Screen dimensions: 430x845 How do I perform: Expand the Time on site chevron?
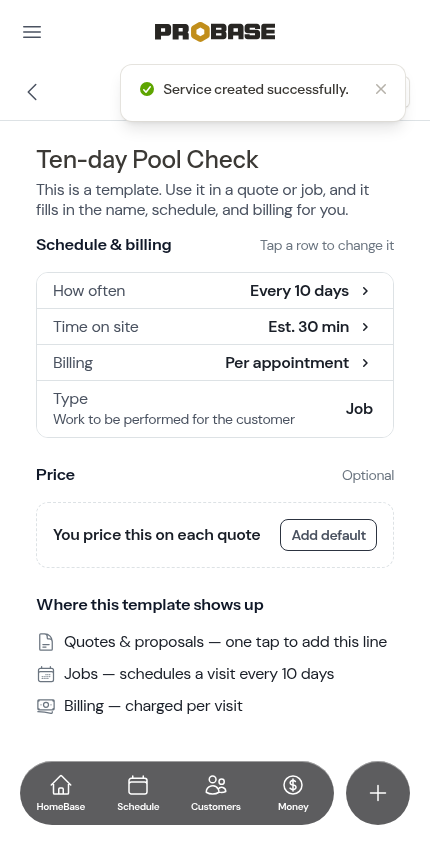click(x=365, y=327)
